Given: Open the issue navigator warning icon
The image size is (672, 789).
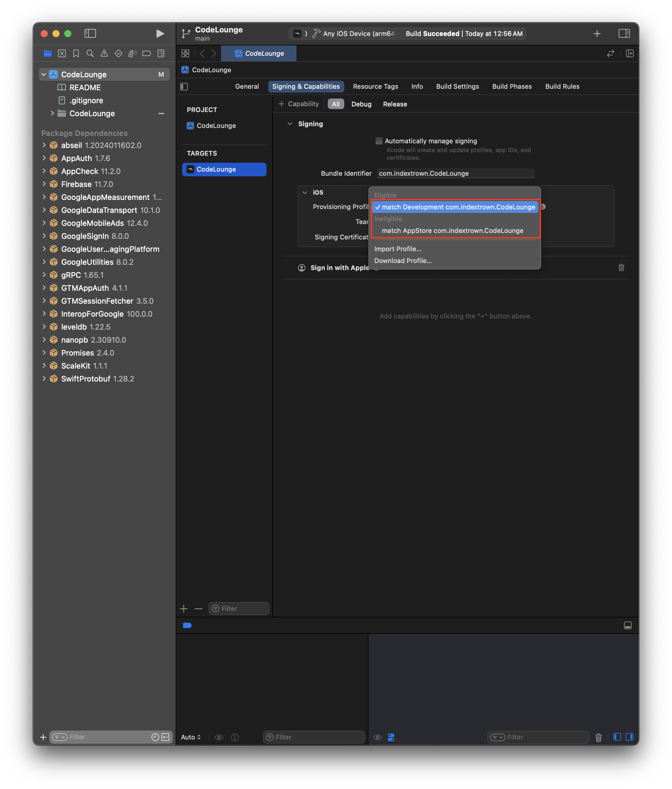Looking at the screenshot, I should click(104, 53).
